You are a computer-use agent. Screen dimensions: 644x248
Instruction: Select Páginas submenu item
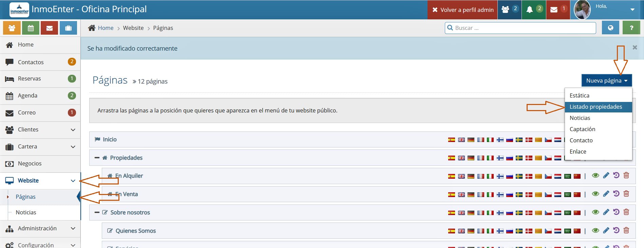point(40,197)
